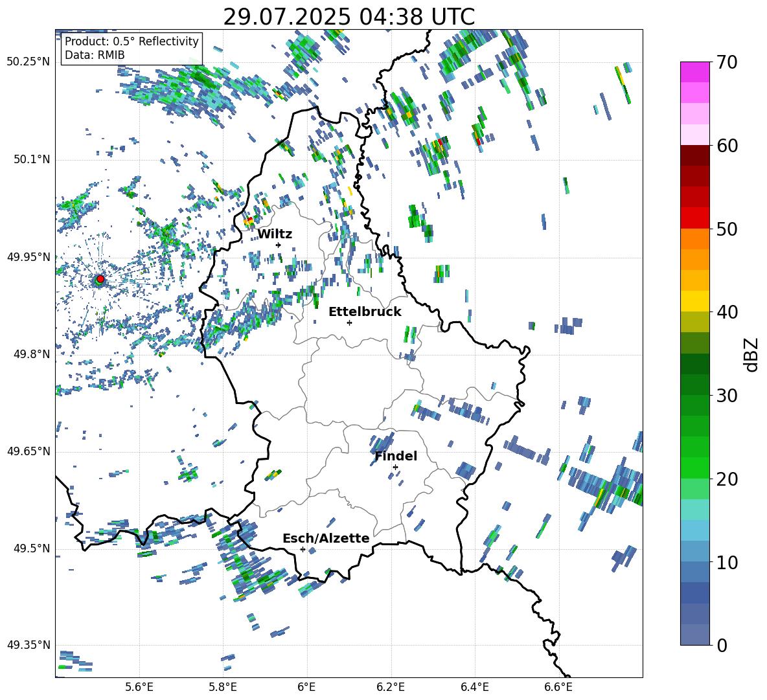Click the dBZ colorbar axis label
This screenshot has width=767, height=700.
tap(752, 354)
